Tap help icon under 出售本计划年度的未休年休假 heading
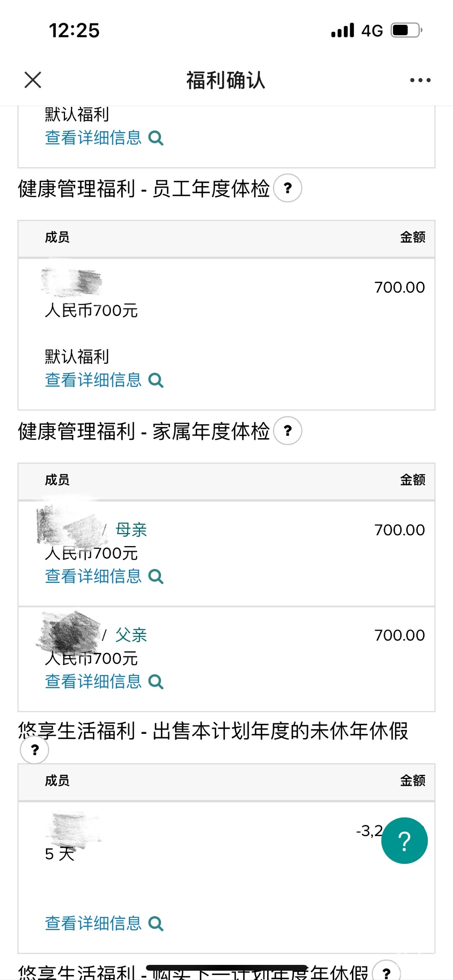Screen dimensions: 453x980 (x=34, y=749)
